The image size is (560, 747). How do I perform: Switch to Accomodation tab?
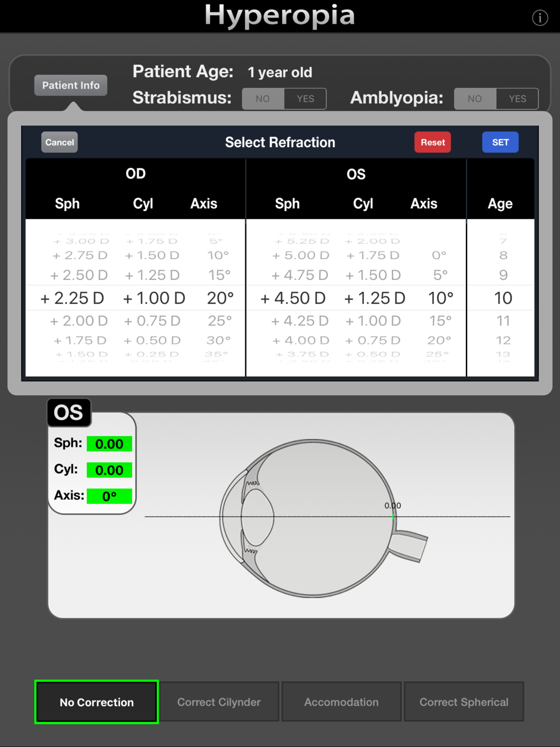342,702
